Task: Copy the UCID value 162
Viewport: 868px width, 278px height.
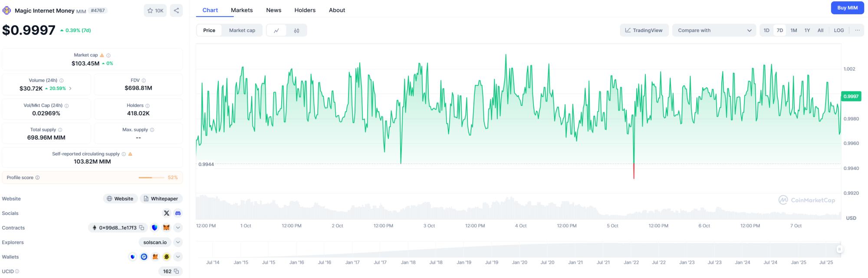Action: coord(176,271)
